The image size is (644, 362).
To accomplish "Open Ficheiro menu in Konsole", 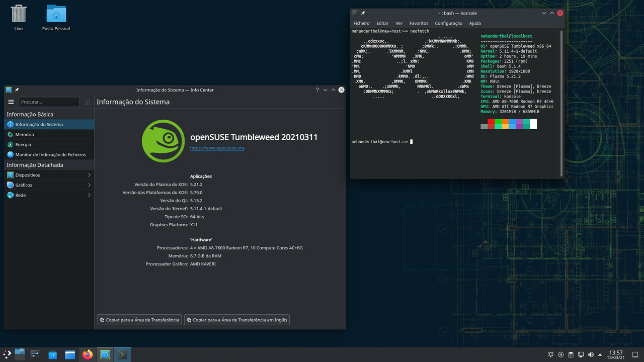I will coord(361,23).
